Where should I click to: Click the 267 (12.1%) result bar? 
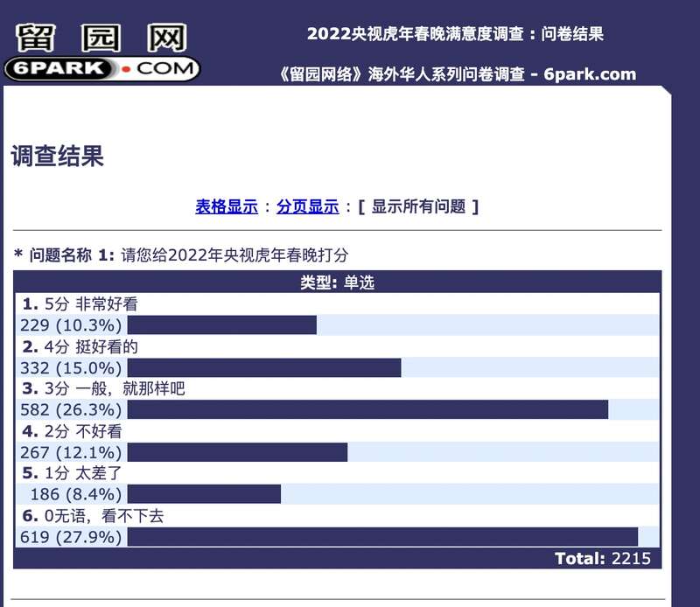point(237,452)
